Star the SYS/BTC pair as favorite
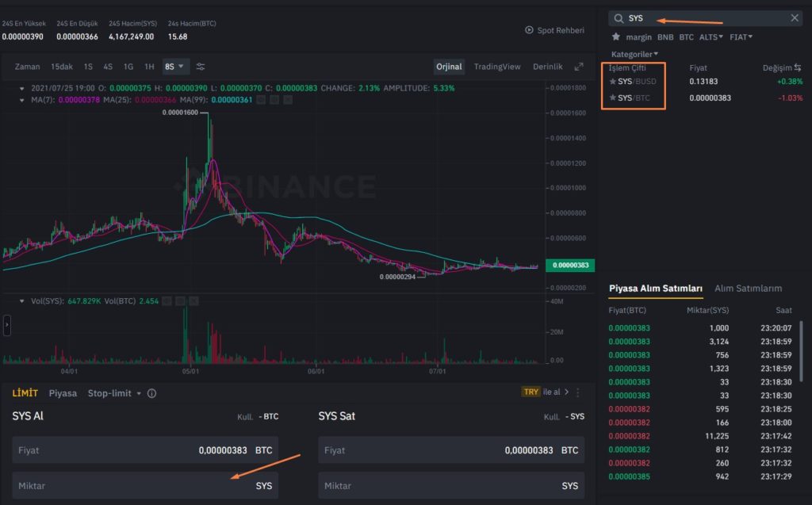 pos(613,98)
